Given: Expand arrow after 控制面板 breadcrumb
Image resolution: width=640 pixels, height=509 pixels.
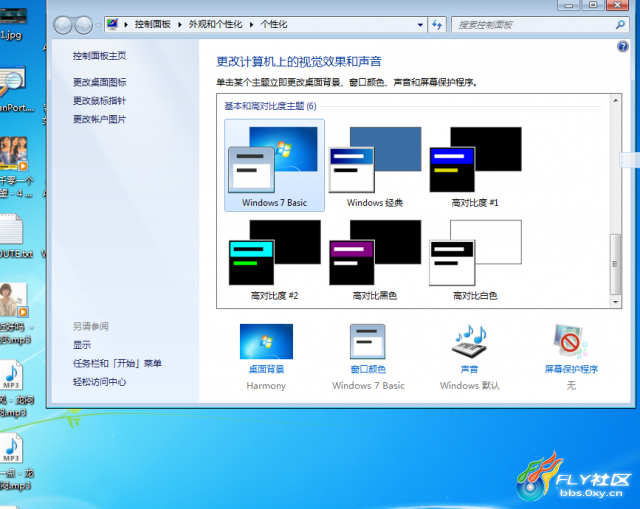Looking at the screenshot, I should [x=180, y=25].
